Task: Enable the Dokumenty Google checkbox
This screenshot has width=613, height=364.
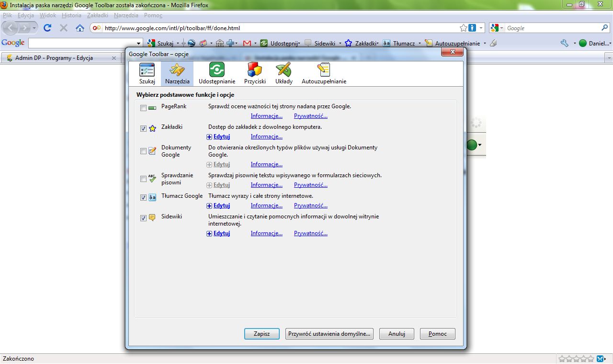Action: (x=143, y=151)
